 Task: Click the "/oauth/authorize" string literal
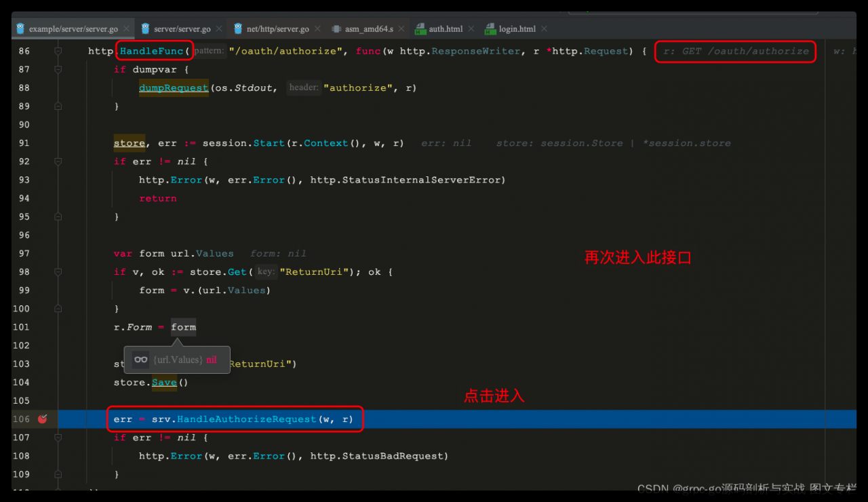click(285, 51)
